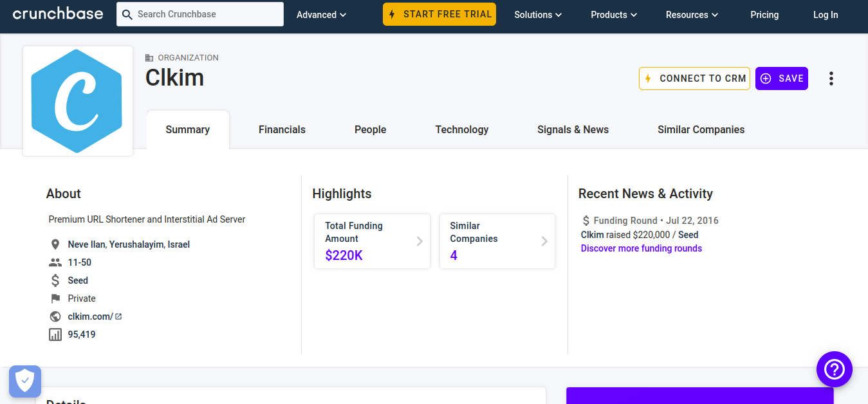Click the location pin icon beside Neve Ilan
Viewport: 868px width, 404px height.
55,244
